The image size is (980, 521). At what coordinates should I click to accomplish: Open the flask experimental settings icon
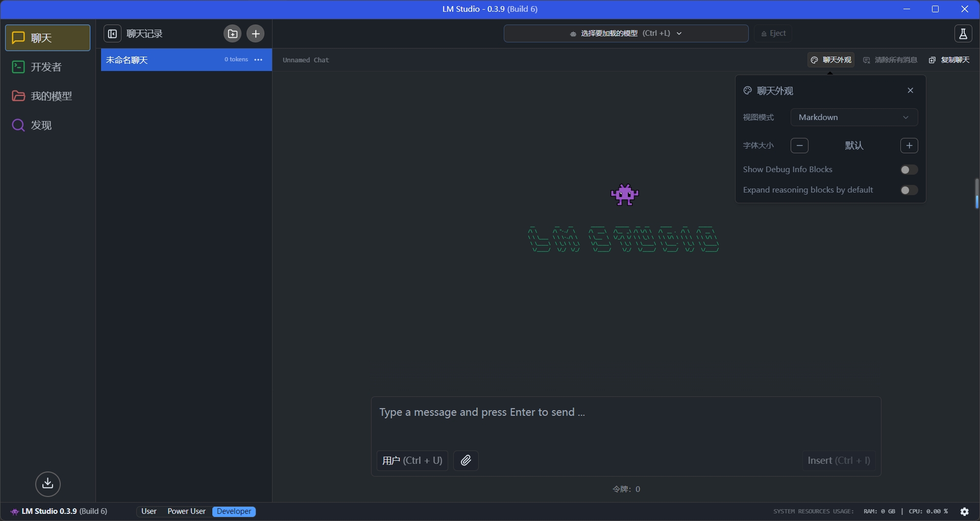[963, 34]
